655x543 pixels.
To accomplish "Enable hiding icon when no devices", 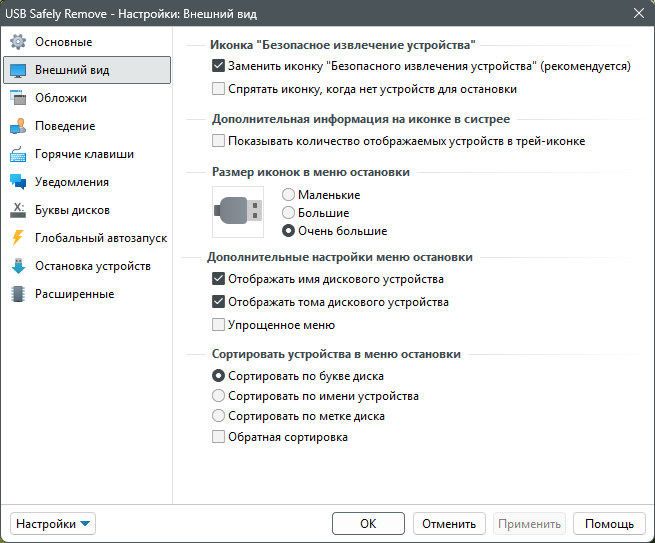I will click(219, 89).
